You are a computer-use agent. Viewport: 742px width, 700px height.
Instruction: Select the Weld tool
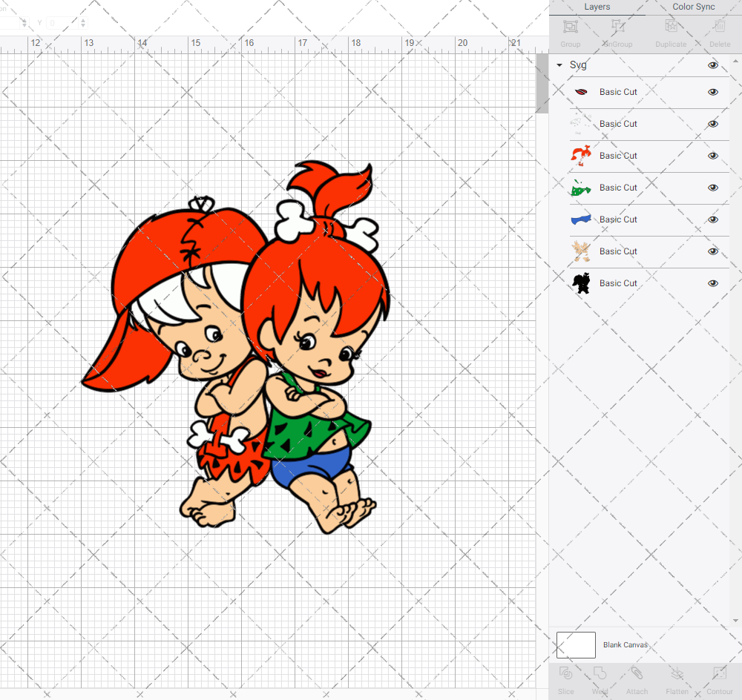[x=600, y=673]
